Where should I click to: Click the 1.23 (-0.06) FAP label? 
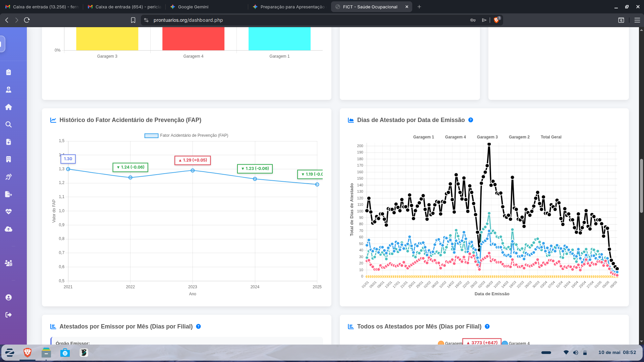(255, 169)
